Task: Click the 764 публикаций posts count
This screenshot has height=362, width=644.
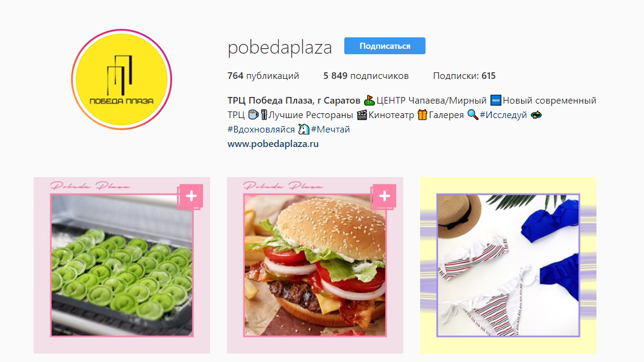Action: (x=263, y=76)
